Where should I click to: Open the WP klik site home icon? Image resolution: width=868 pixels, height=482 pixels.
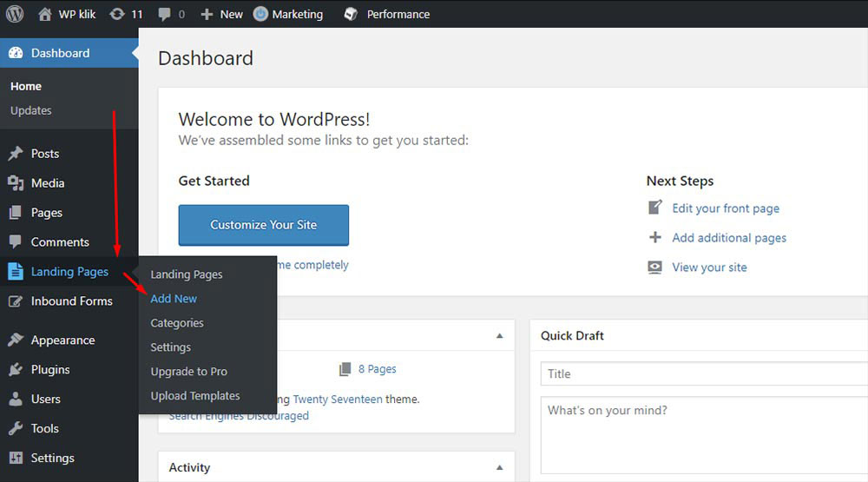point(45,14)
